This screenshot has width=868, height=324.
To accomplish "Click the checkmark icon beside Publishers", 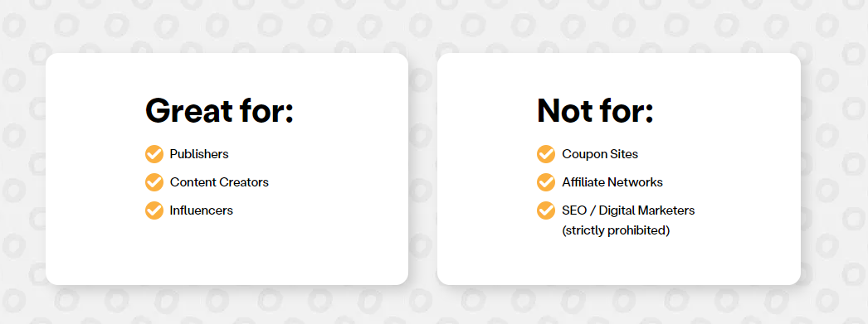I will click(x=154, y=154).
